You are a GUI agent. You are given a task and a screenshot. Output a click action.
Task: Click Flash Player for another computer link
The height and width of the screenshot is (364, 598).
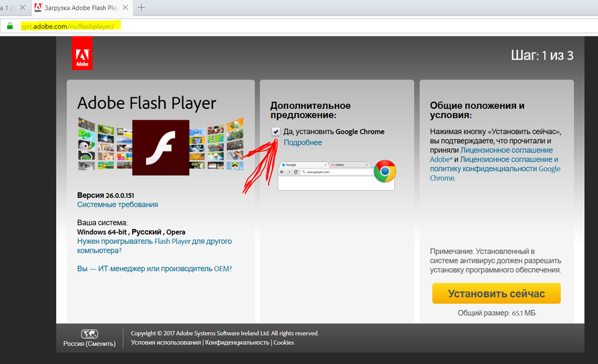point(154,246)
